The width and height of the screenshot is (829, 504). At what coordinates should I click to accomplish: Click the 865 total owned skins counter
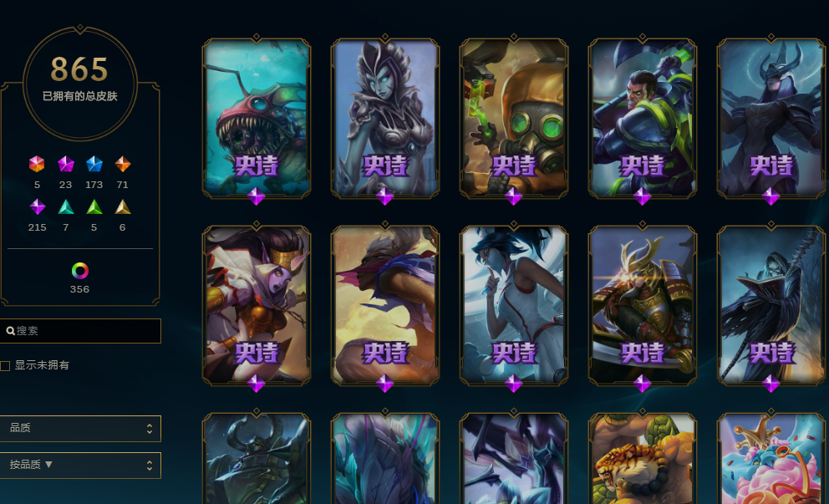point(80,69)
